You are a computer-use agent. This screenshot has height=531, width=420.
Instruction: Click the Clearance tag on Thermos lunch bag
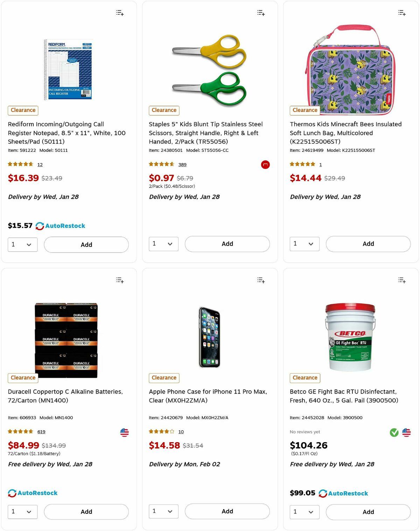point(304,110)
